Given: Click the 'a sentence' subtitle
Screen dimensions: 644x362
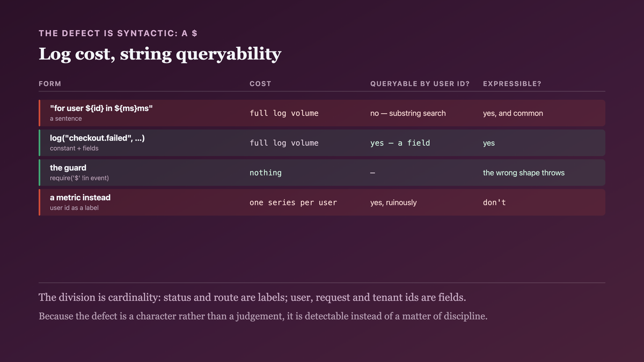Looking at the screenshot, I should click(x=66, y=119).
